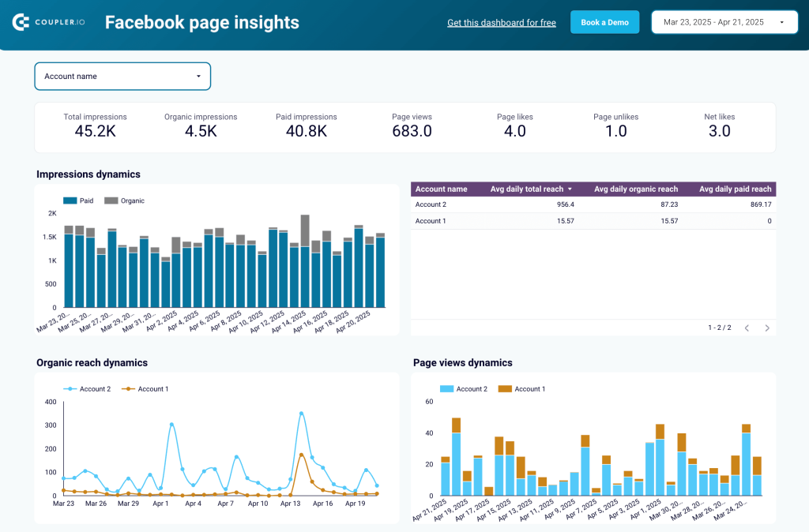Viewport: 809px width, 532px height.
Task: Click the Page views 683.0 scorecard
Action: pos(412,126)
